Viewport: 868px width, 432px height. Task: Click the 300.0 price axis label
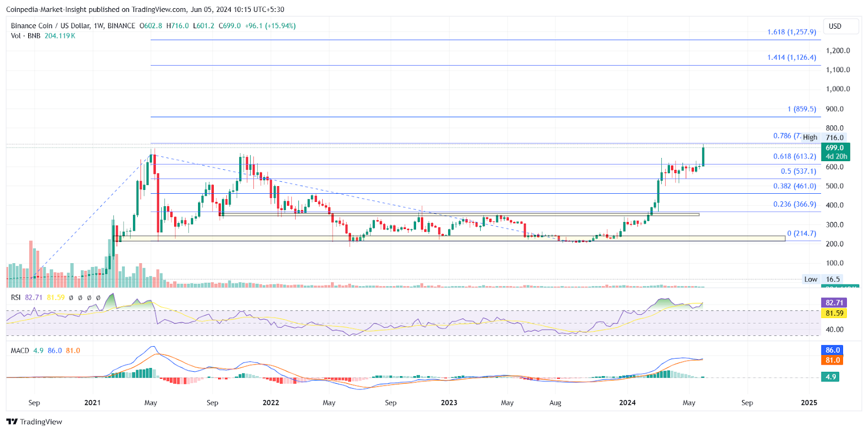point(835,225)
